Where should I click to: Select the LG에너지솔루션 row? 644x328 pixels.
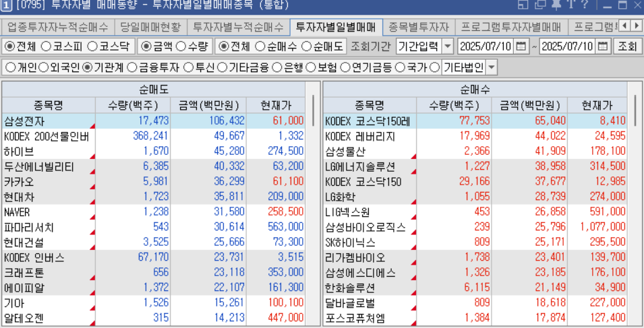[475, 166]
